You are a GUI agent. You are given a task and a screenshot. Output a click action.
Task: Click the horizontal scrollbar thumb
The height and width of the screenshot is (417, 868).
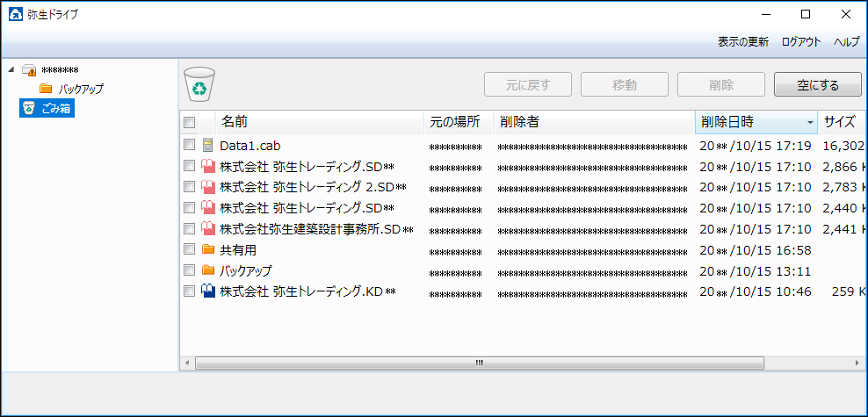tap(479, 362)
